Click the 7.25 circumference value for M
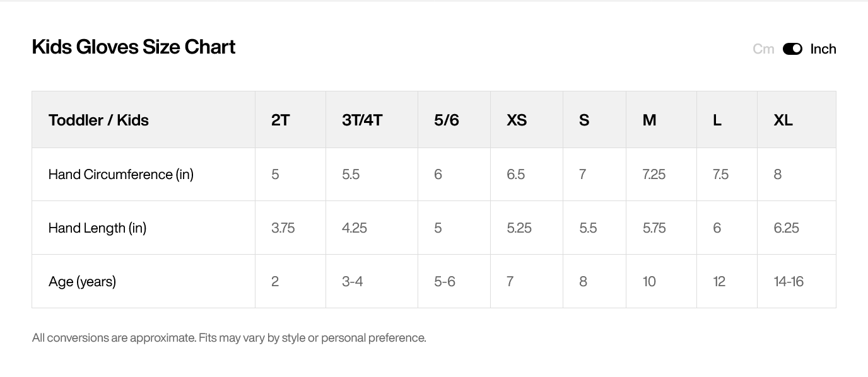Screen dimensions: 868x377 [654, 174]
